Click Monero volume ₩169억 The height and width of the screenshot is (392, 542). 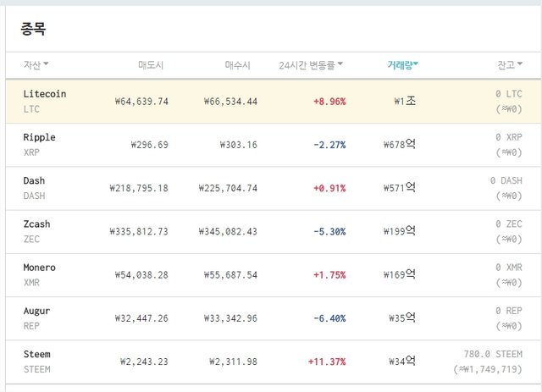(400, 274)
